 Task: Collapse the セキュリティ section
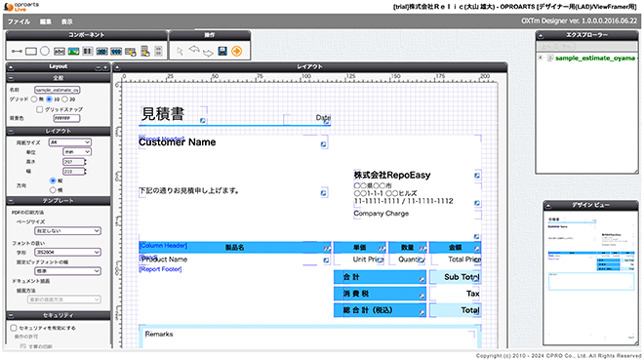(x=11, y=315)
